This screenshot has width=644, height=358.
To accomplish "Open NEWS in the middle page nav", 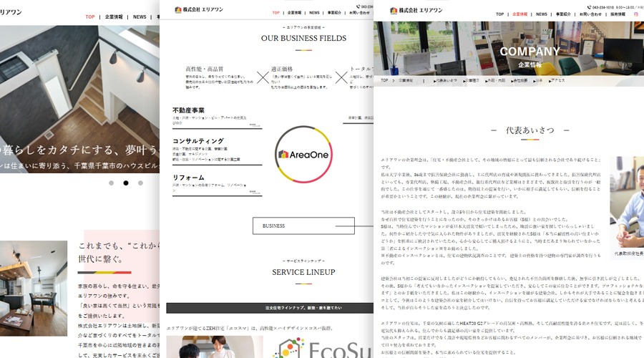I will [x=314, y=13].
